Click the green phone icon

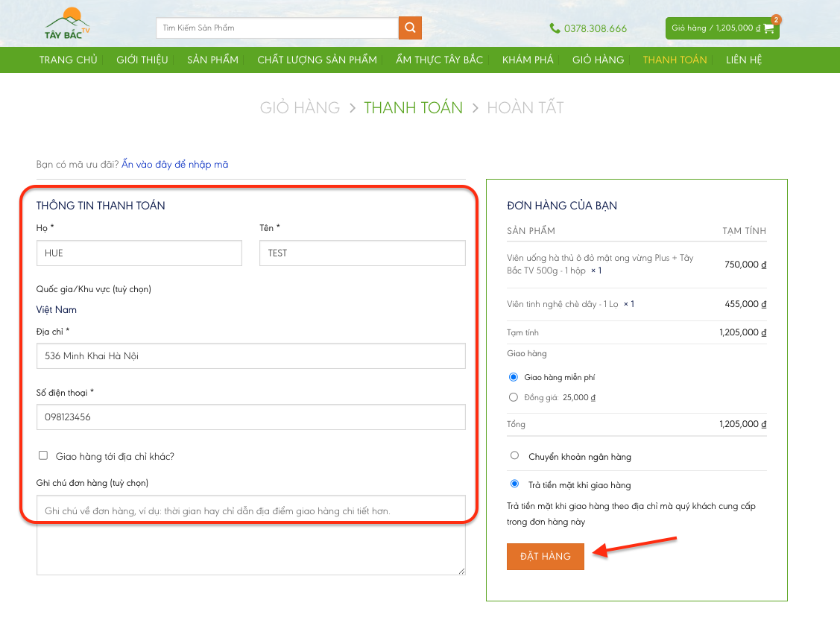point(555,28)
